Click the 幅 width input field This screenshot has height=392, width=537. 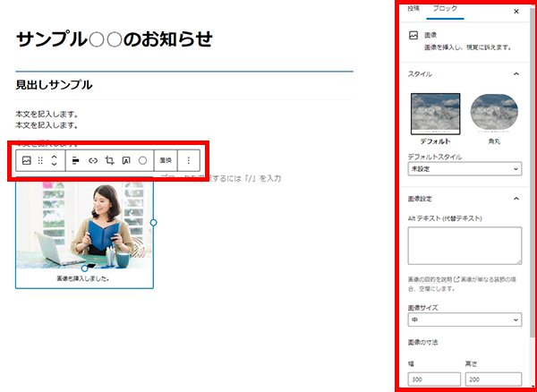432,379
